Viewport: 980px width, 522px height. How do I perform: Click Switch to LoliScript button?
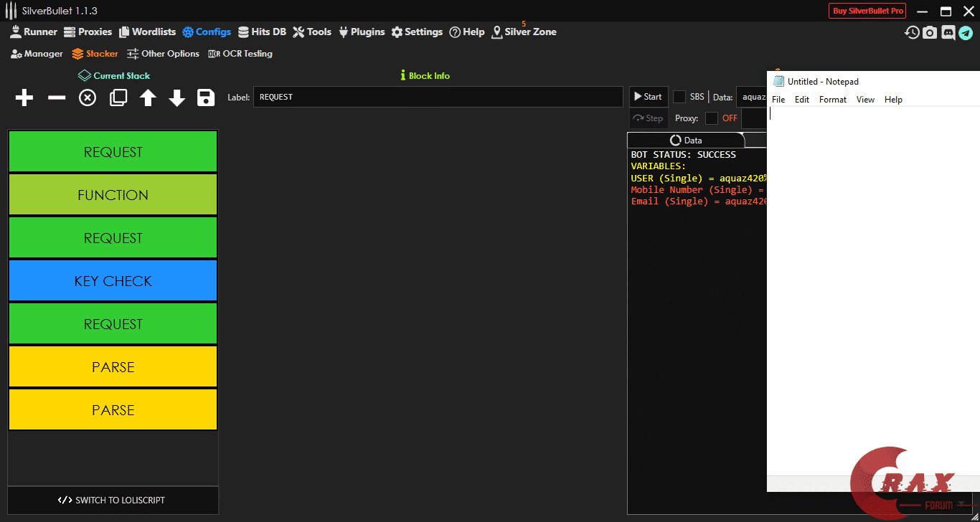point(113,500)
